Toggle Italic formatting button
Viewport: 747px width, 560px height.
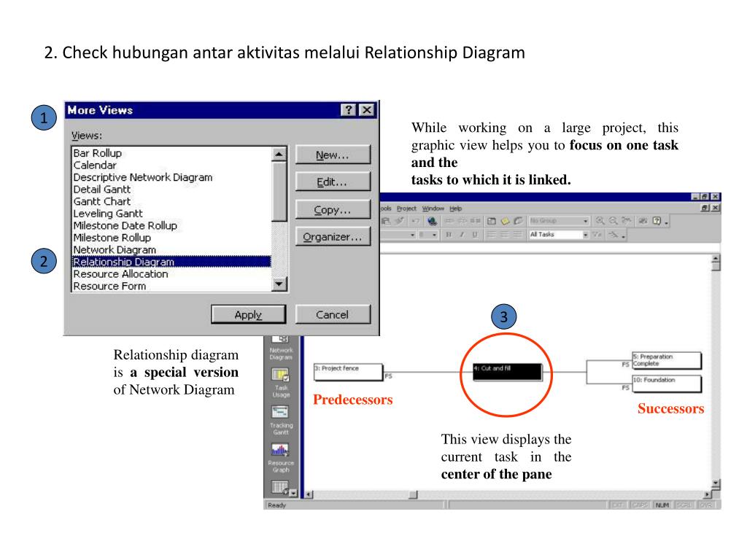pos(462,235)
